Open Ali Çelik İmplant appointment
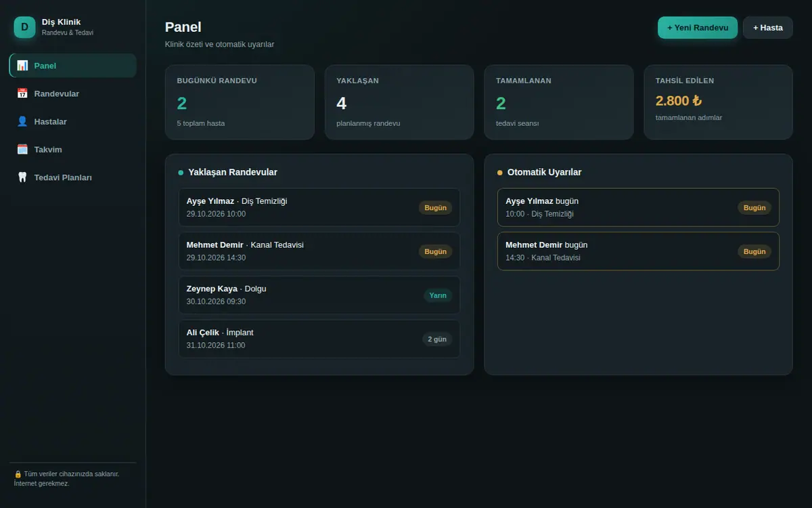The image size is (812, 508). pyautogui.click(x=319, y=339)
